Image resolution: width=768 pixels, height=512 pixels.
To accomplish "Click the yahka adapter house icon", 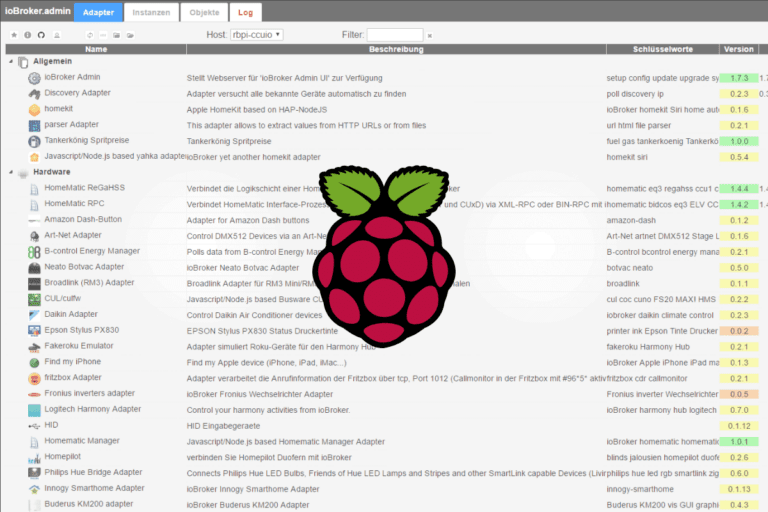I will click(x=34, y=157).
